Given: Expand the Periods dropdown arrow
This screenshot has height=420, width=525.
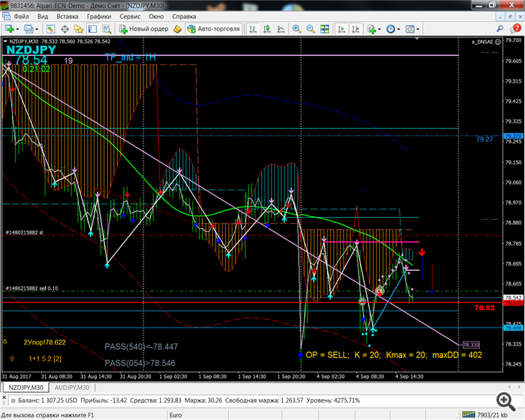Looking at the screenshot, I should click(x=398, y=29).
